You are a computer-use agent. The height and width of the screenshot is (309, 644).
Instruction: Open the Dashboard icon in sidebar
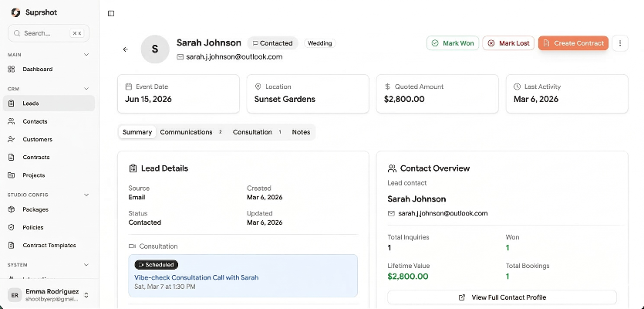tap(12, 70)
